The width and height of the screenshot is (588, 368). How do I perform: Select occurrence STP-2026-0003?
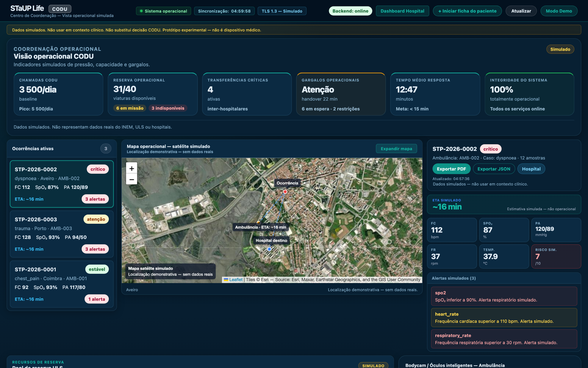[62, 234]
